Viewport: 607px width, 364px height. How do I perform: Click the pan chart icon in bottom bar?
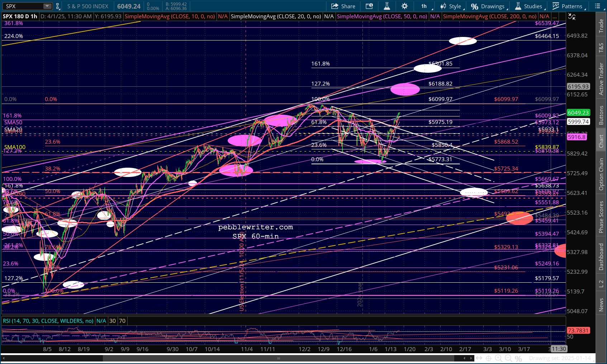tap(479, 358)
